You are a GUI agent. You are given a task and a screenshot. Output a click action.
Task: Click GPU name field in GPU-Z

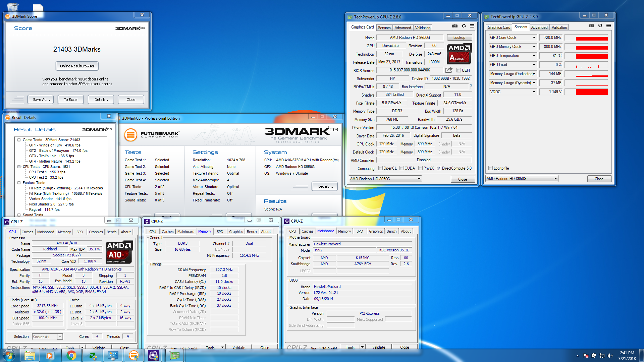point(410,38)
